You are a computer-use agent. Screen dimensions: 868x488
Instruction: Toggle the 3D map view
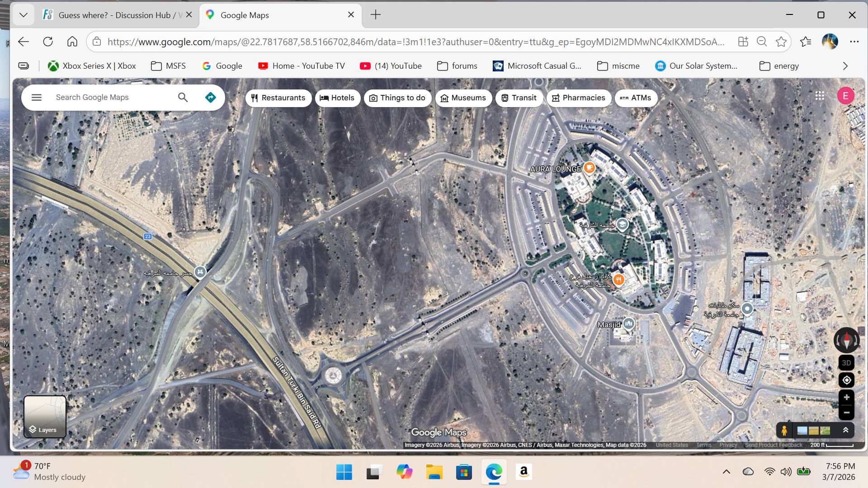click(x=846, y=363)
